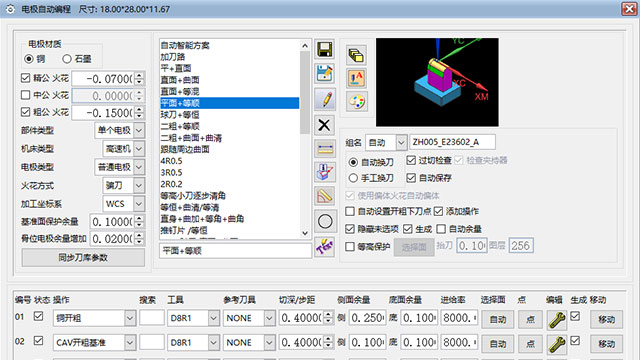
Task: Enable 自动设置开粗下刀点 checkbox
Action: click(350, 211)
